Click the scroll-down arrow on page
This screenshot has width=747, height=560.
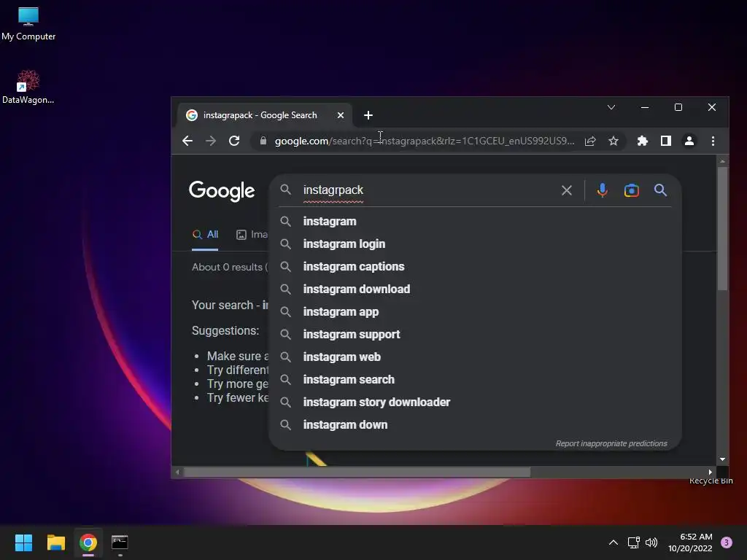click(x=722, y=459)
